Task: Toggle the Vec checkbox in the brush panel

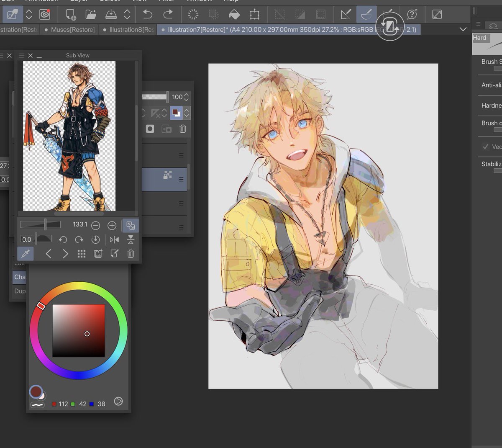Action: pos(485,147)
